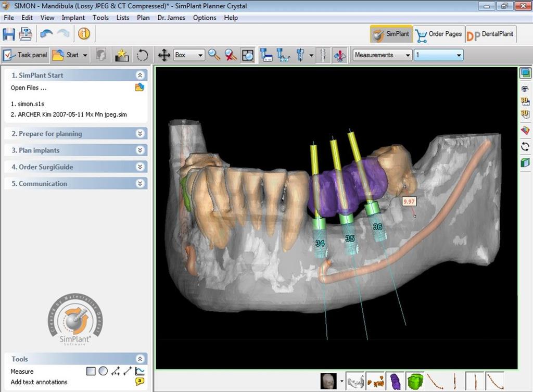Expand the 5. Communication section
533x392 pixels.
[139, 183]
